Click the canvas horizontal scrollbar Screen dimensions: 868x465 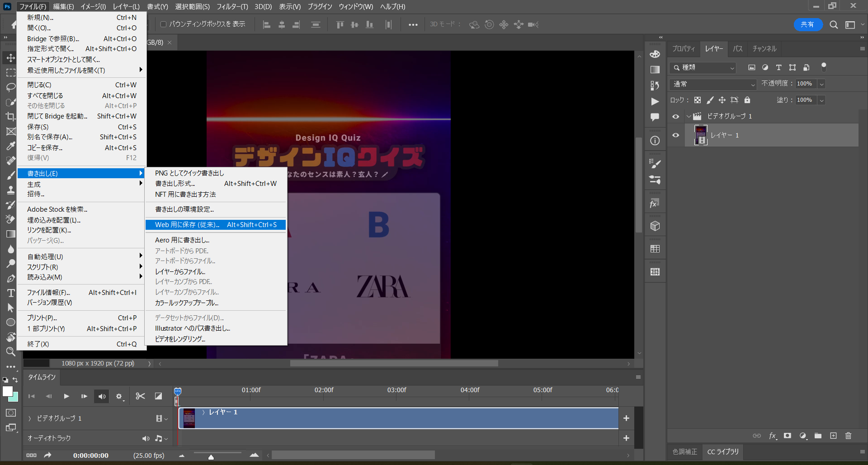tap(393, 363)
